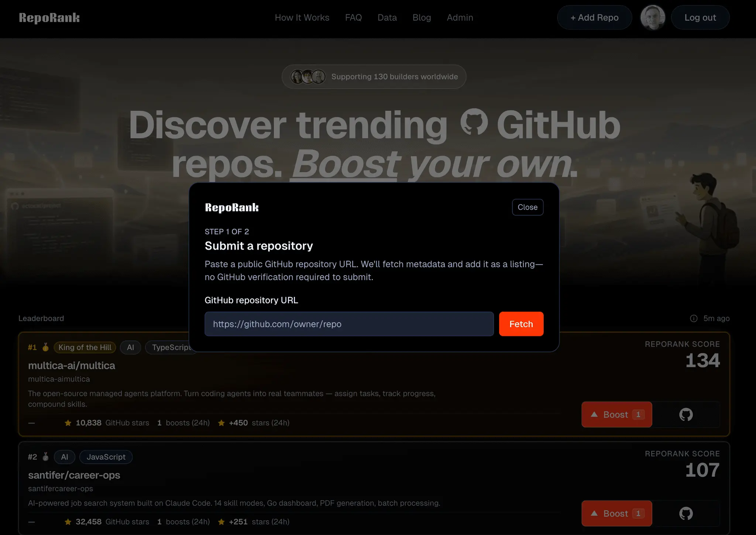Filter by JavaScript tag
Image resolution: width=756 pixels, height=535 pixels.
(106, 457)
